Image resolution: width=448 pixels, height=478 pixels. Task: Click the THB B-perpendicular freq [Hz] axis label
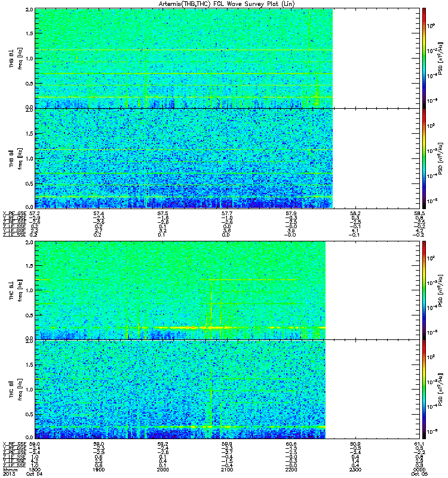(20, 58)
